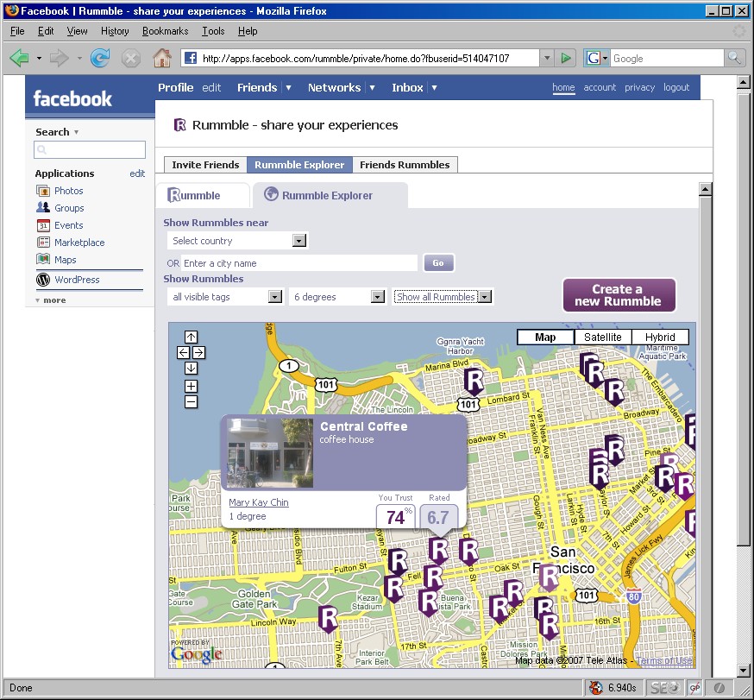Open Mary Kay Chin profile link

click(258, 502)
